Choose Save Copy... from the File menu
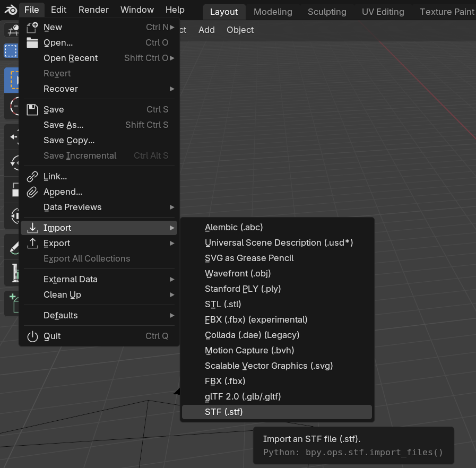Image resolution: width=476 pixels, height=468 pixels. tap(99, 141)
